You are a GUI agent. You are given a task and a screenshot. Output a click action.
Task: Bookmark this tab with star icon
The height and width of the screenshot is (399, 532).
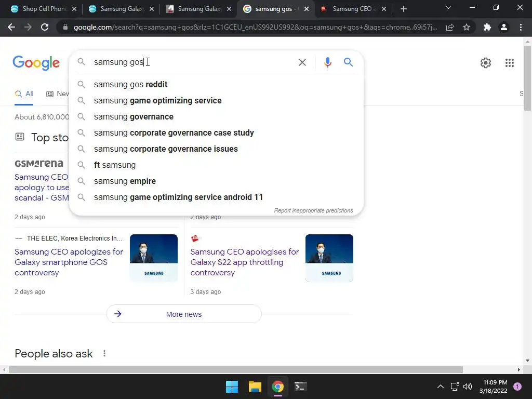coord(467,27)
